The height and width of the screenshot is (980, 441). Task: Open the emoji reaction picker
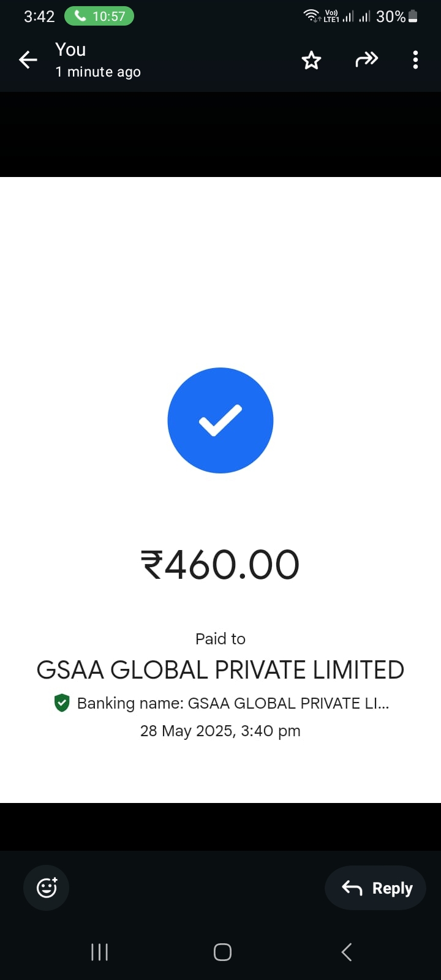pos(47,888)
